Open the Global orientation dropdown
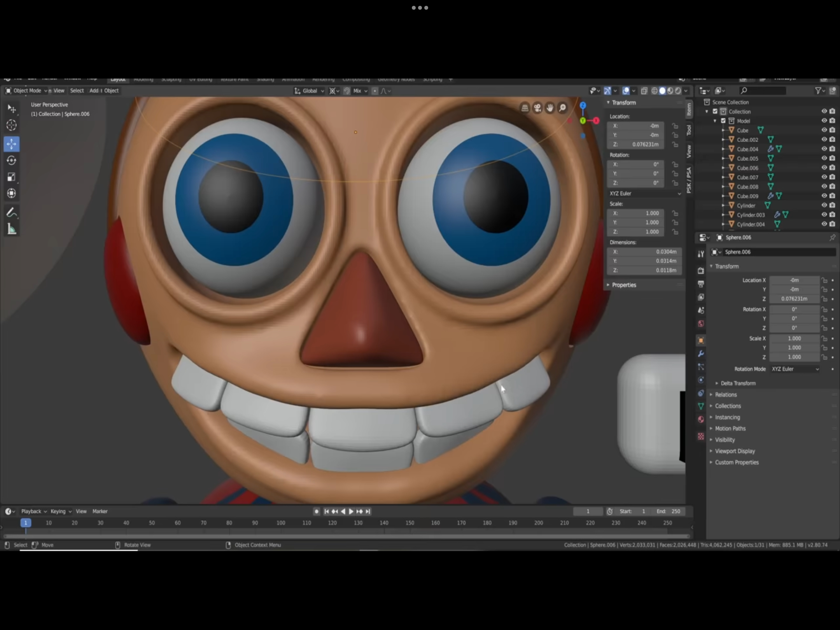The image size is (840, 630). click(309, 91)
